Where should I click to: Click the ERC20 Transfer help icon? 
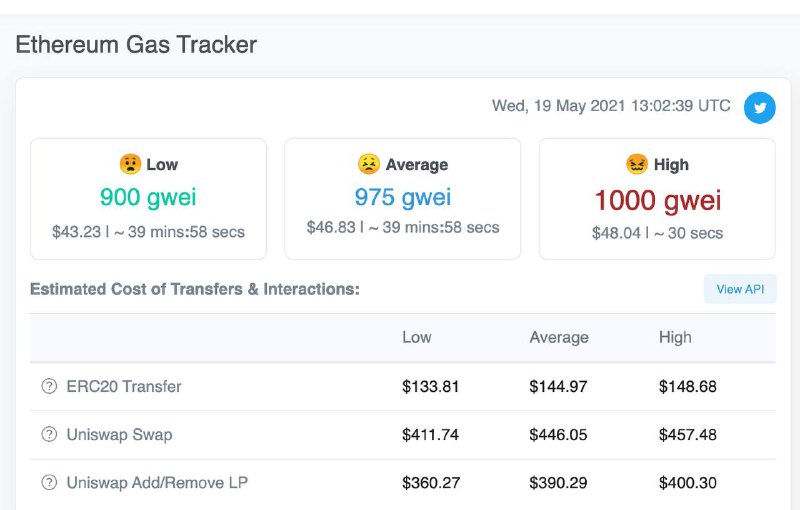coord(49,386)
